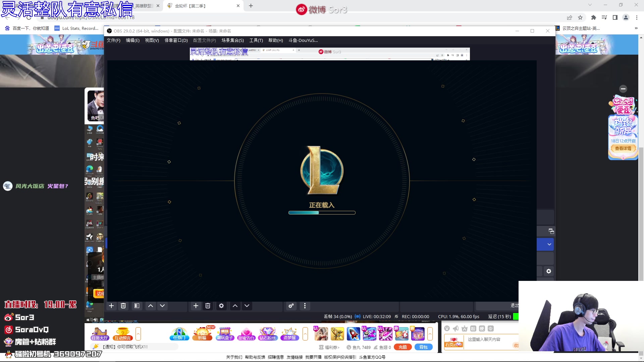Open 甜蜜告白 sweet confession icon

click(x=246, y=334)
